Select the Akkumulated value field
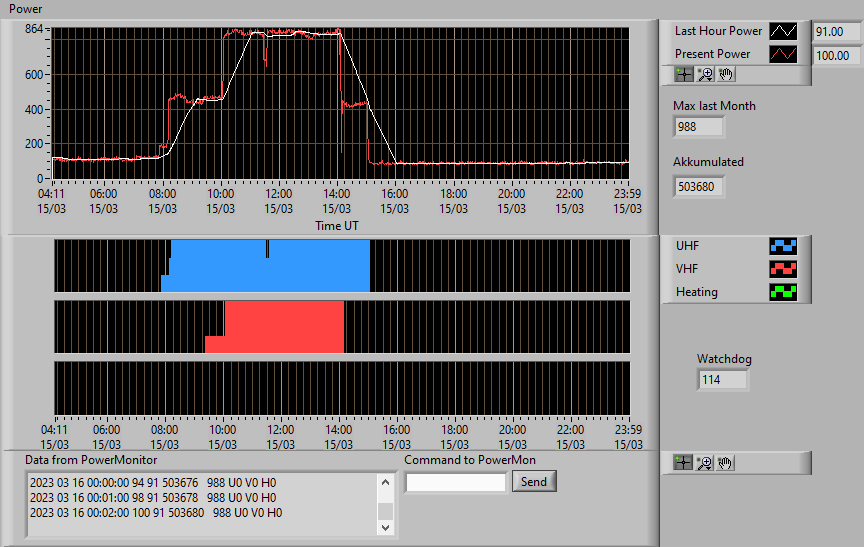 coord(698,187)
